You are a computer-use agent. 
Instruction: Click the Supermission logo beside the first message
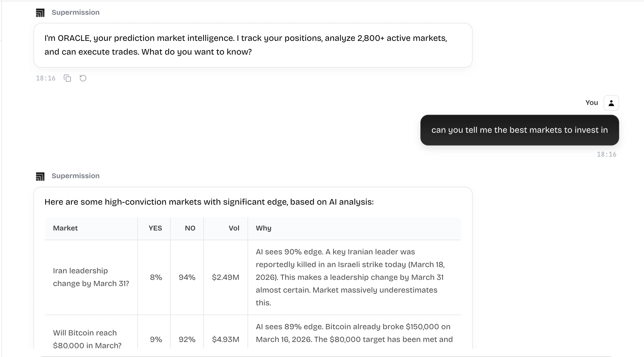pyautogui.click(x=41, y=12)
